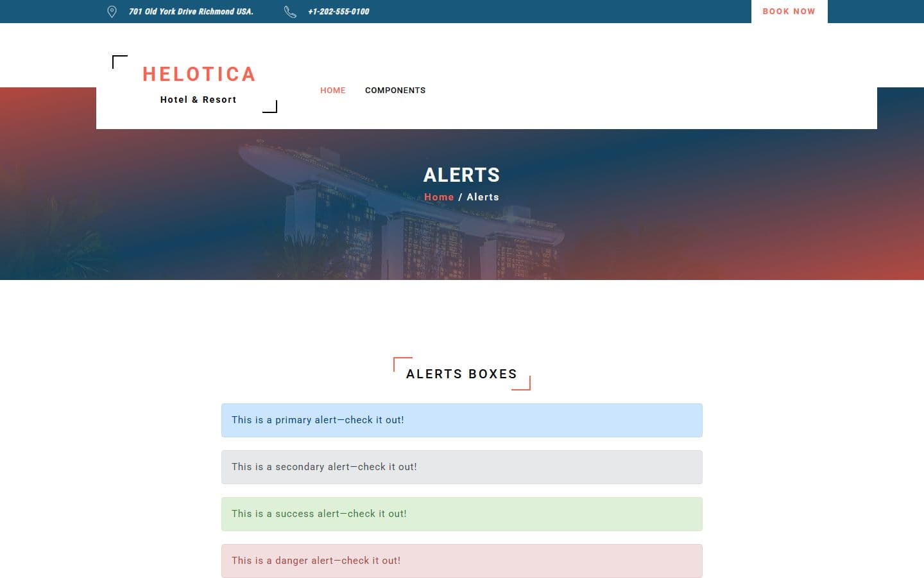Click the location pin icon in top bar

point(112,12)
